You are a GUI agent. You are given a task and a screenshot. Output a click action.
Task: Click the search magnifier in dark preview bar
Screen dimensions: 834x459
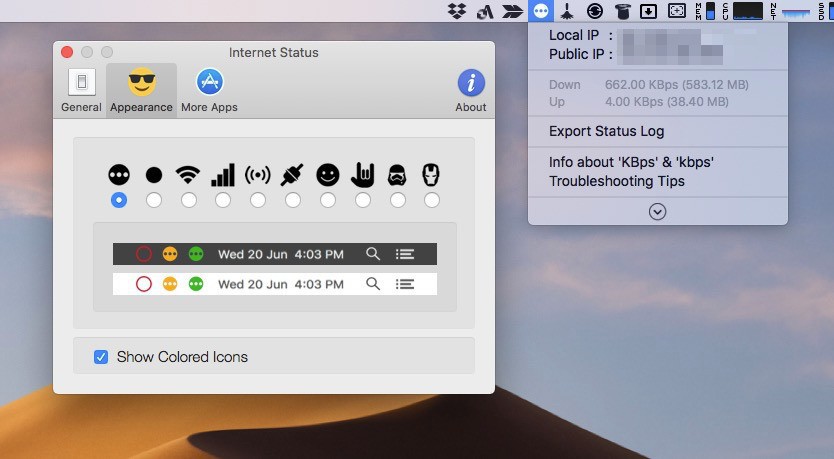pyautogui.click(x=373, y=255)
